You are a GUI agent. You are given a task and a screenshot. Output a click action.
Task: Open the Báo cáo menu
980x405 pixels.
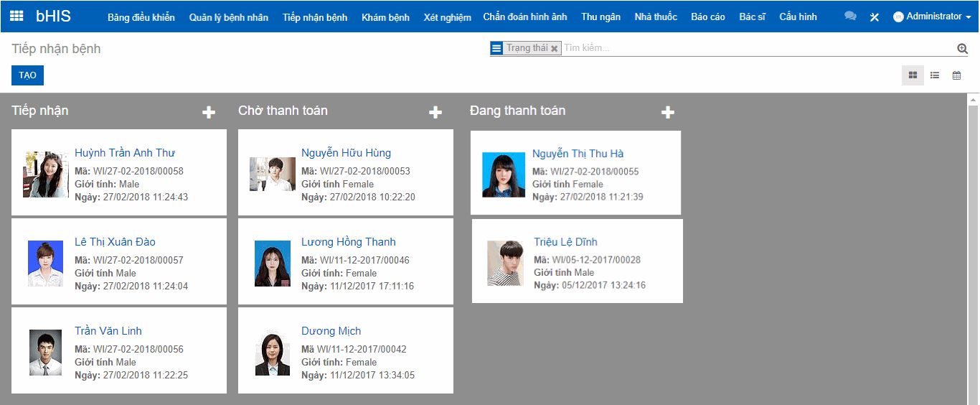coord(707,17)
